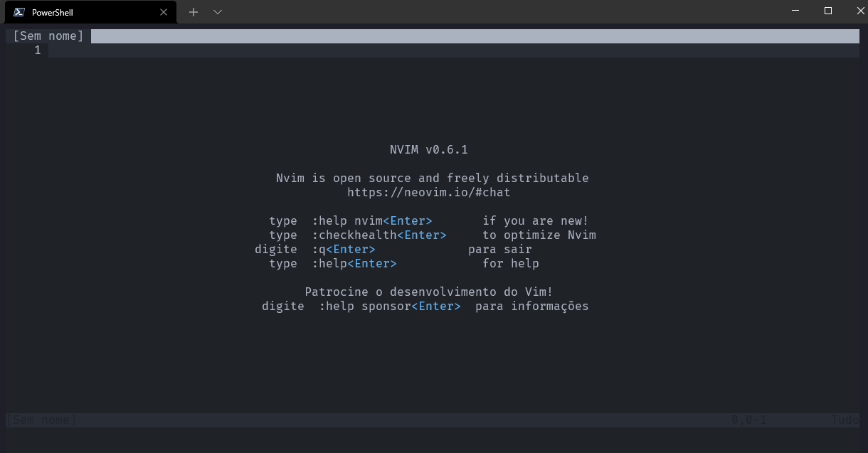Click the NVIM v0.6.1 version text

pos(428,149)
